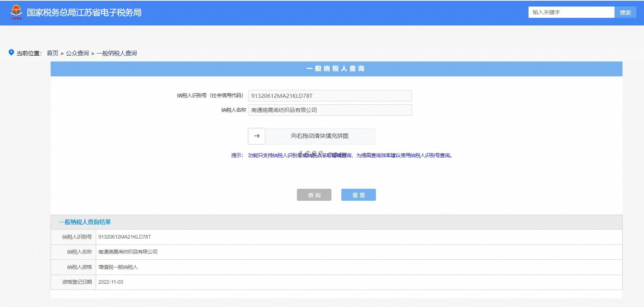Click the slider arrow handle for the puzzle
The width and height of the screenshot is (644, 307).
click(257, 136)
